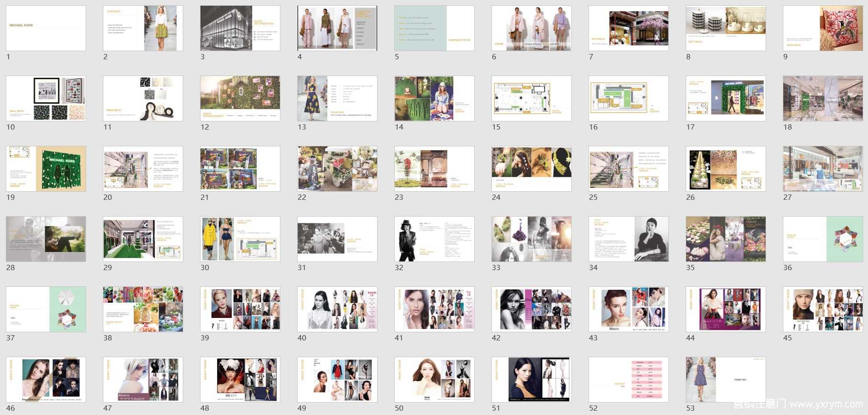The width and height of the screenshot is (868, 415).
Task: Select slide 17 green entrance arch thumbnail
Action: click(x=726, y=98)
